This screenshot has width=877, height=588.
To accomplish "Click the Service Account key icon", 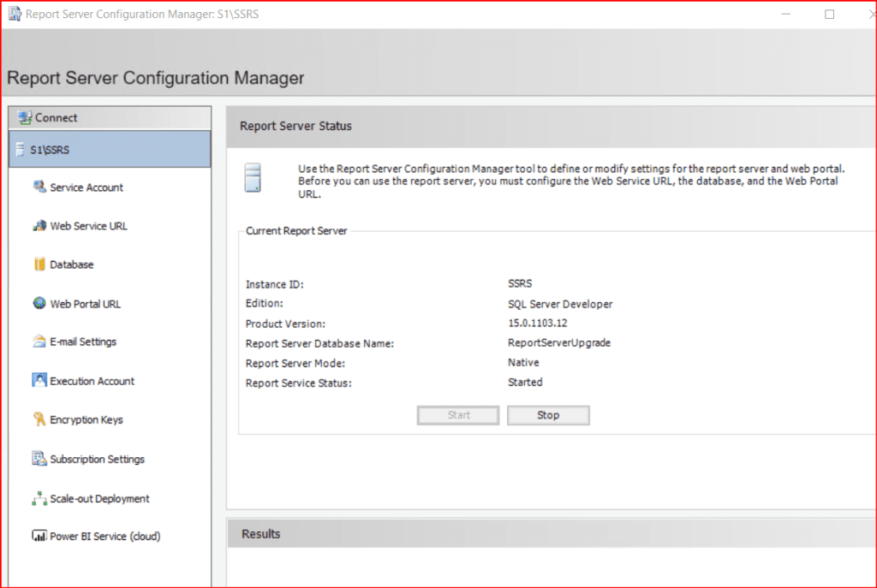I will pos(39,187).
